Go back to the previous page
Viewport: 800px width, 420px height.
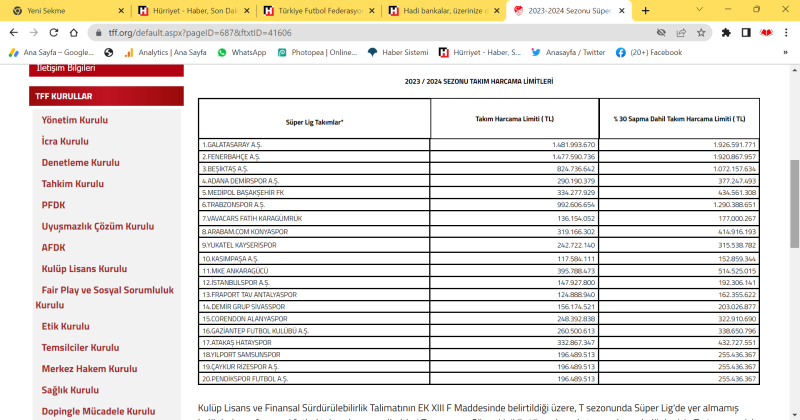(x=14, y=33)
